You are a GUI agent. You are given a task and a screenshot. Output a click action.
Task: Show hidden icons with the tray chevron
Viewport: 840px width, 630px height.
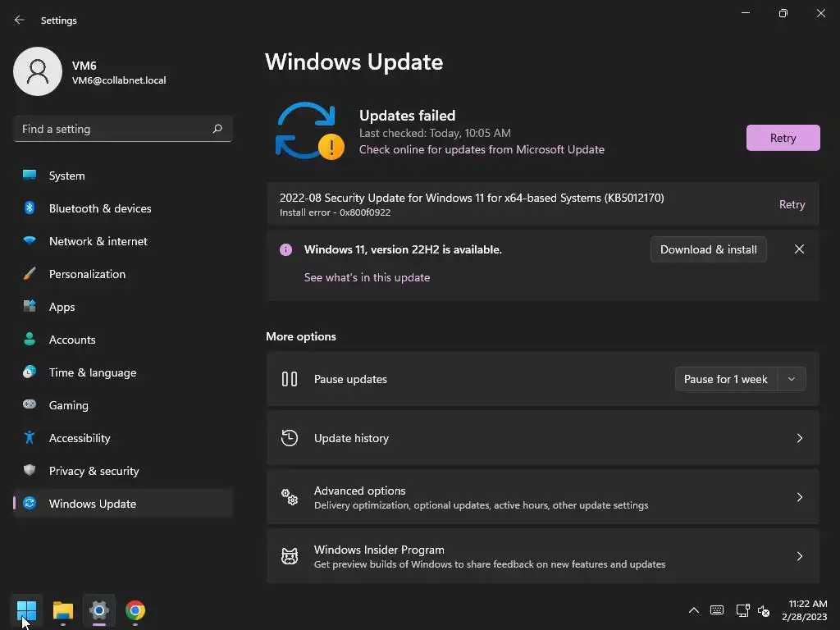tap(694, 610)
